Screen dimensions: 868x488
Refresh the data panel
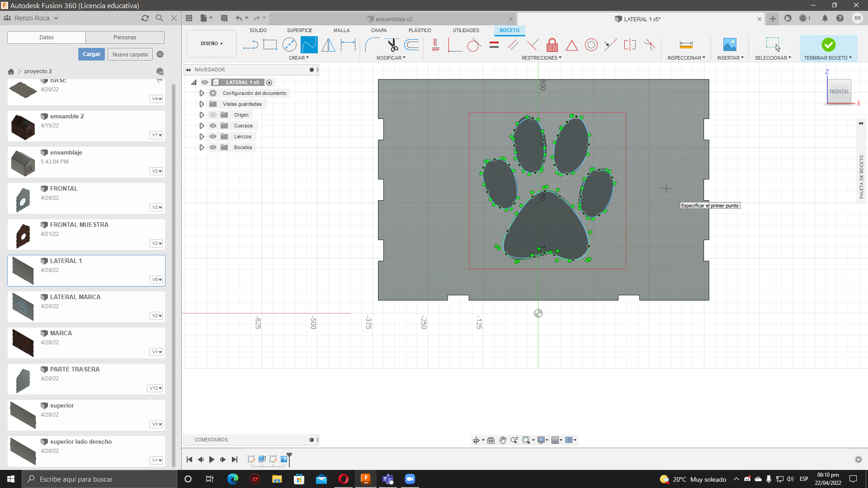tap(145, 18)
